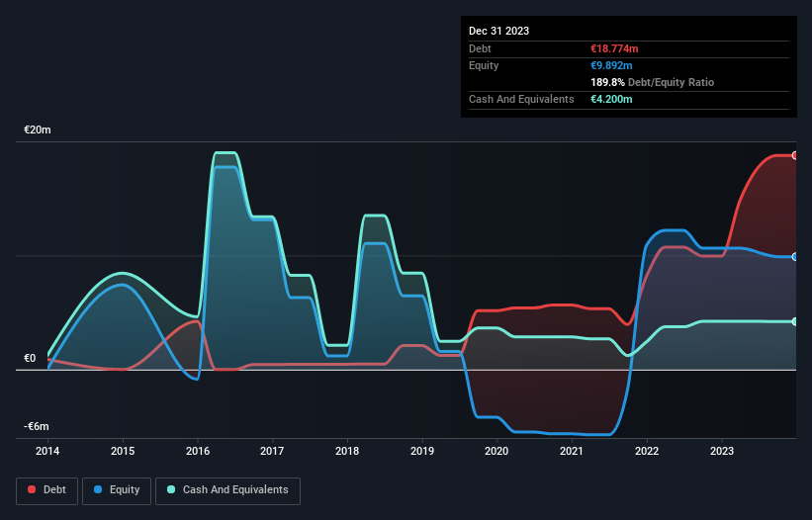Click the 2019 x-axis label
The width and height of the screenshot is (812, 520).
422,451
